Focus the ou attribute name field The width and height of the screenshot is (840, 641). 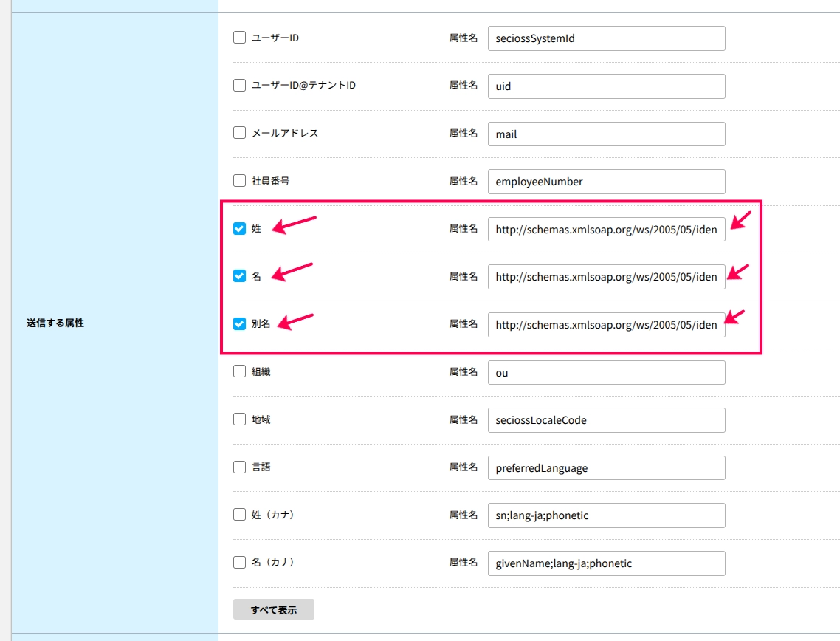pyautogui.click(x=607, y=372)
